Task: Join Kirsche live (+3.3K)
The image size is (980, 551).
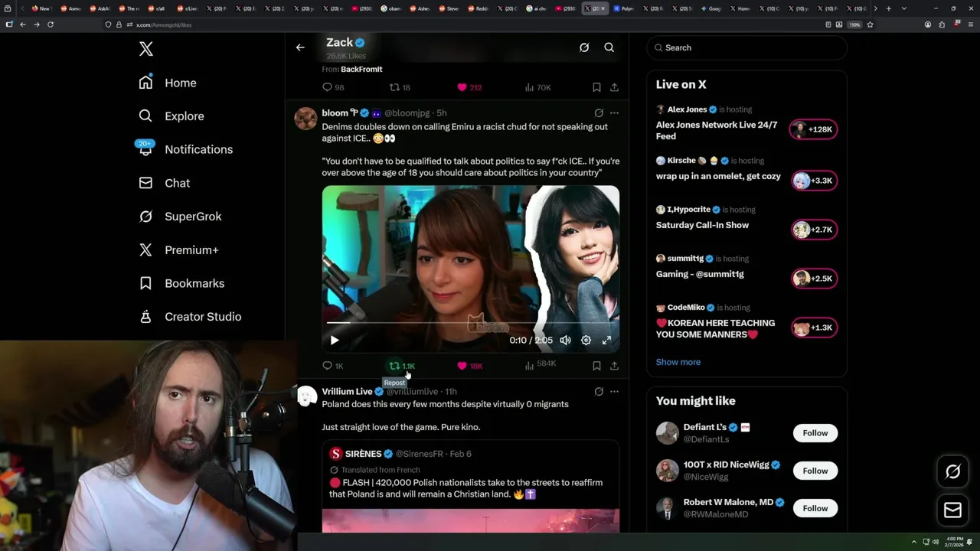Action: (813, 181)
